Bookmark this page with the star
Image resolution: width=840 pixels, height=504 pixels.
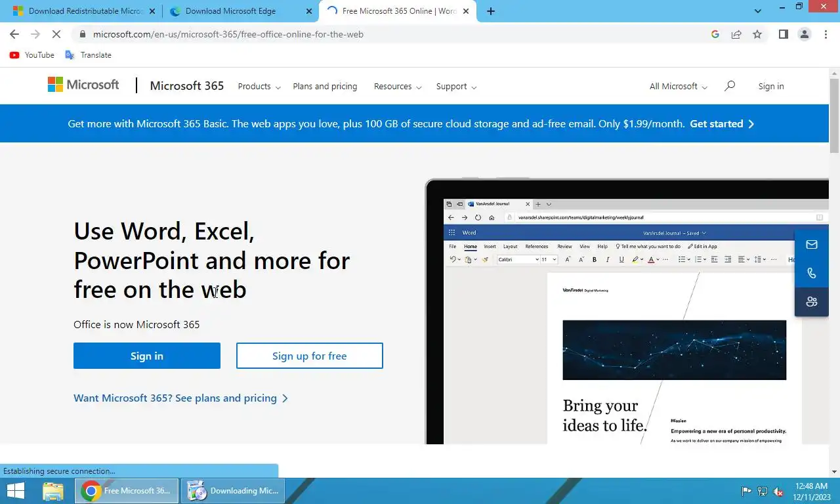point(757,34)
